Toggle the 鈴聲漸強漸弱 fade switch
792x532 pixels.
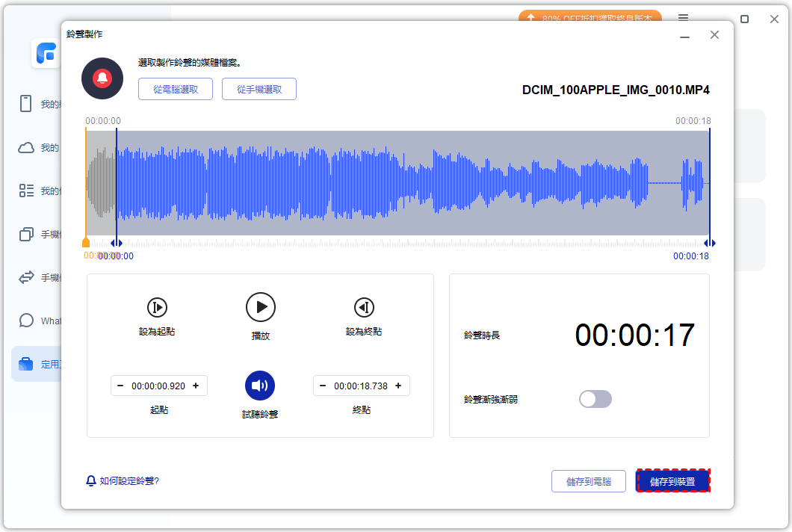click(x=595, y=399)
